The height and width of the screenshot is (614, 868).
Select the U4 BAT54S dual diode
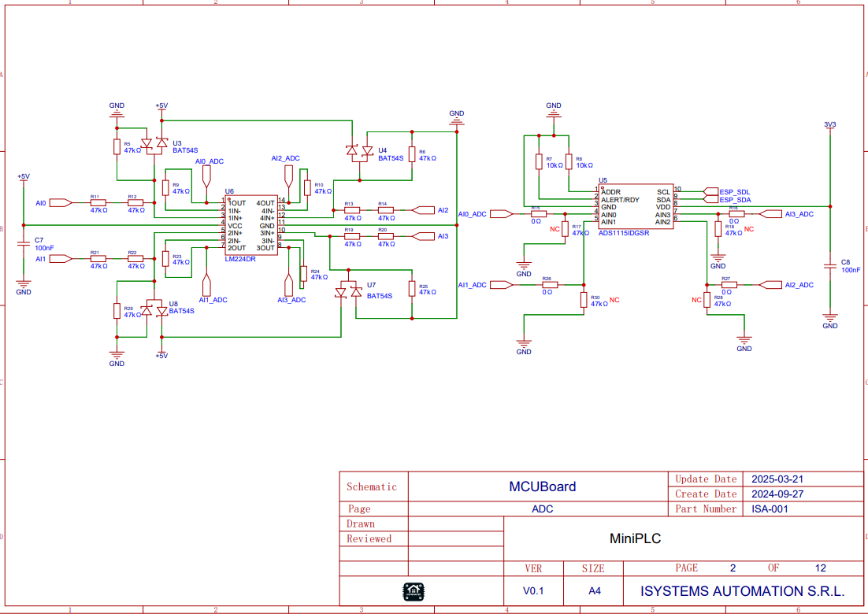(x=360, y=150)
